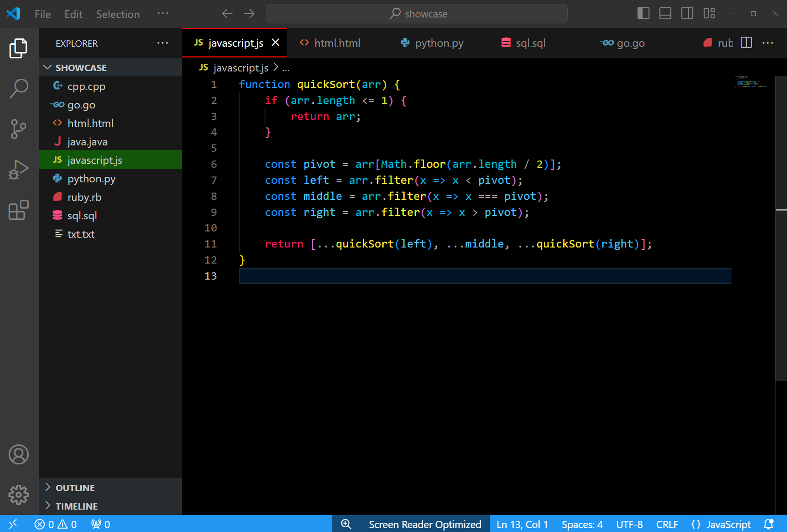Click the zoom magnifier in status bar
Image resolution: width=787 pixels, height=532 pixels.
346,524
